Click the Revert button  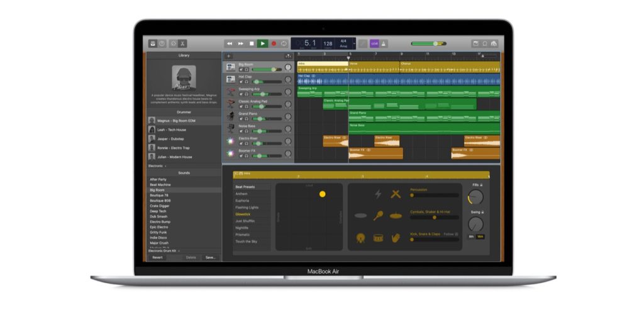(157, 257)
